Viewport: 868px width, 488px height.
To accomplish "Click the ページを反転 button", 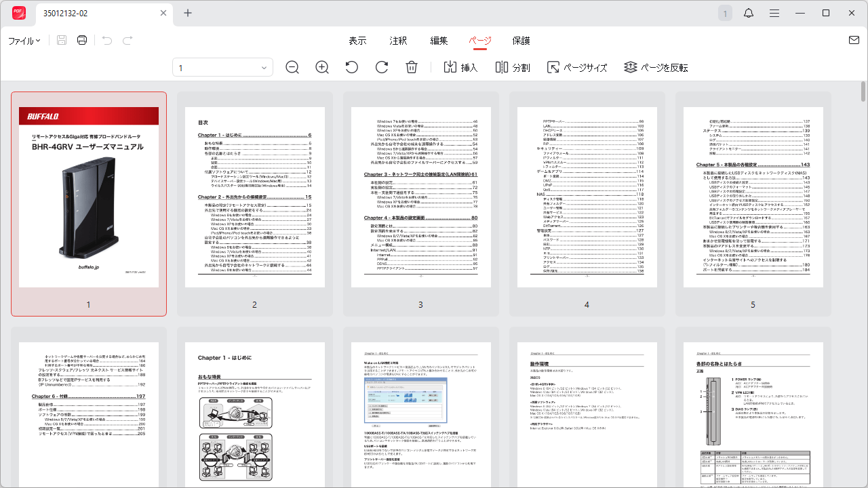I will click(x=656, y=68).
